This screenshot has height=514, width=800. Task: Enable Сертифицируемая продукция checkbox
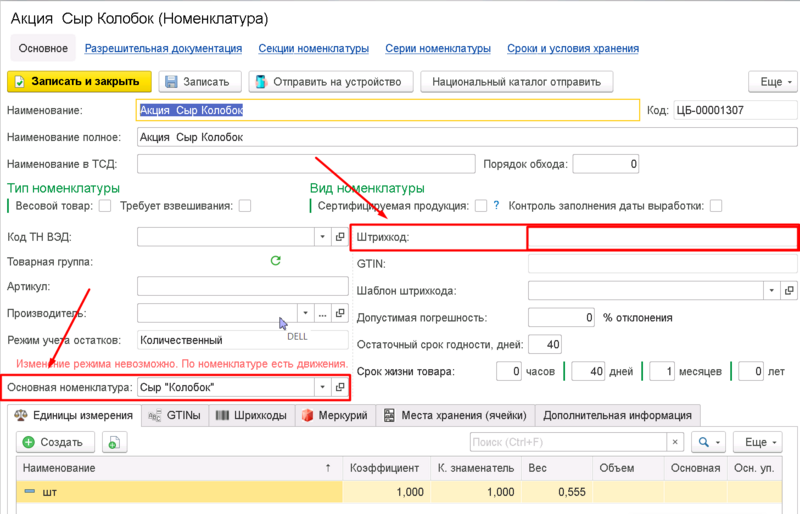point(481,206)
